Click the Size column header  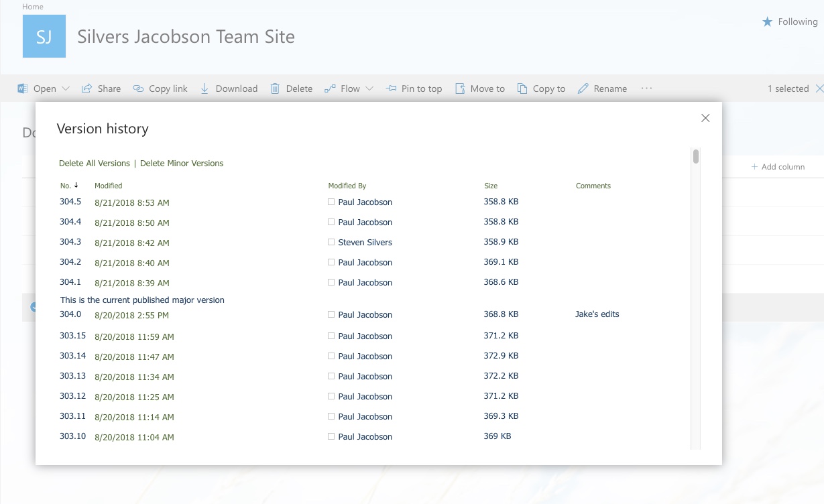491,186
